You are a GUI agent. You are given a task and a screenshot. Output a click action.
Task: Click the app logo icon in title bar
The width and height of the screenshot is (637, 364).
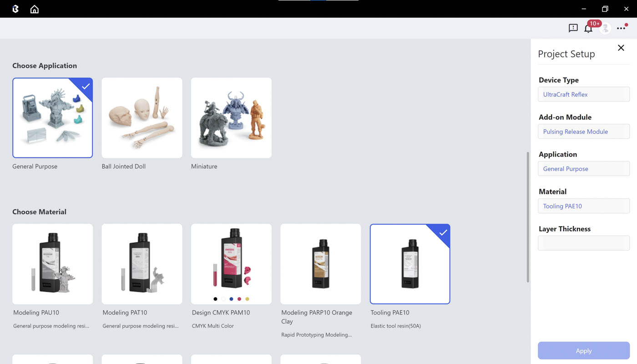coord(15,9)
